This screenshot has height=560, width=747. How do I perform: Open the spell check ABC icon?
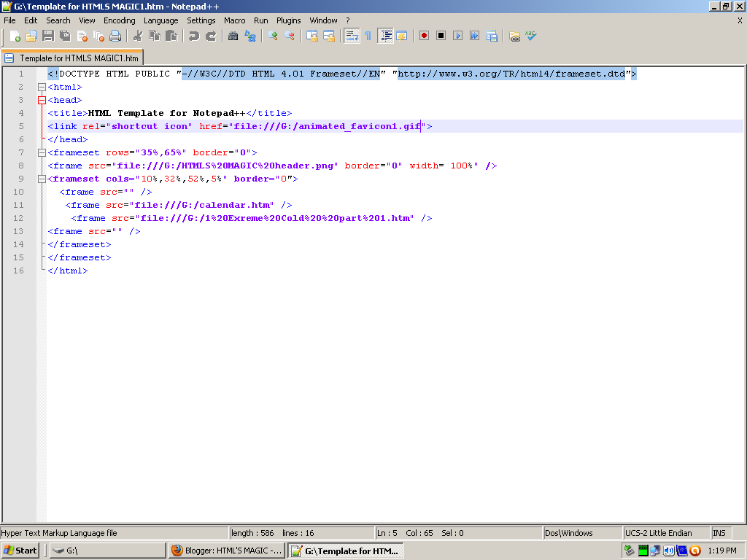[532, 35]
